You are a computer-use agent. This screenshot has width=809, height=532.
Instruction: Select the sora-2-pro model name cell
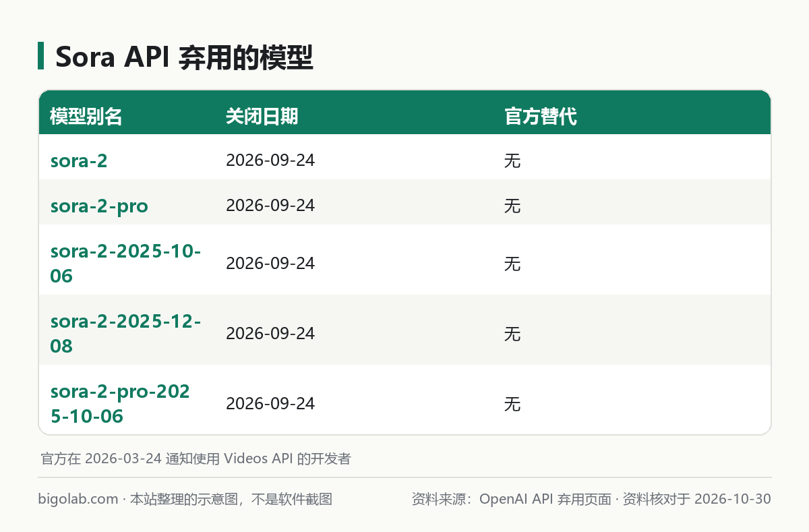point(99,206)
